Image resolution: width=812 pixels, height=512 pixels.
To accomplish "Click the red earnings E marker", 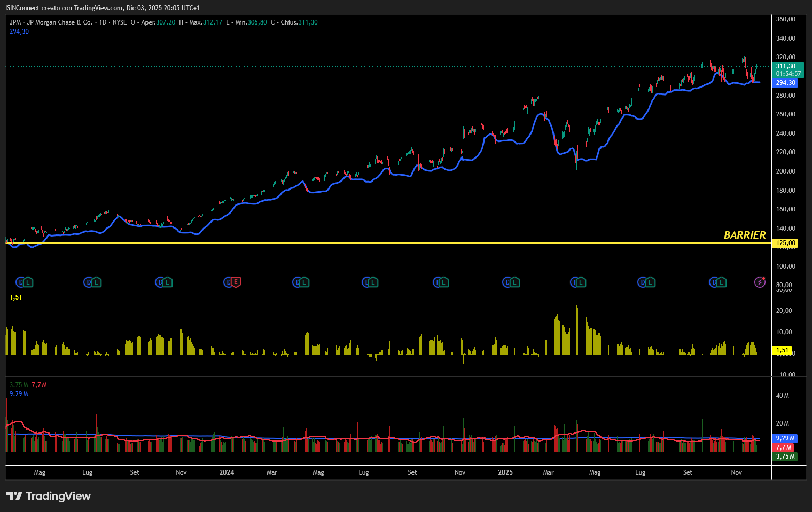I will pyautogui.click(x=236, y=282).
